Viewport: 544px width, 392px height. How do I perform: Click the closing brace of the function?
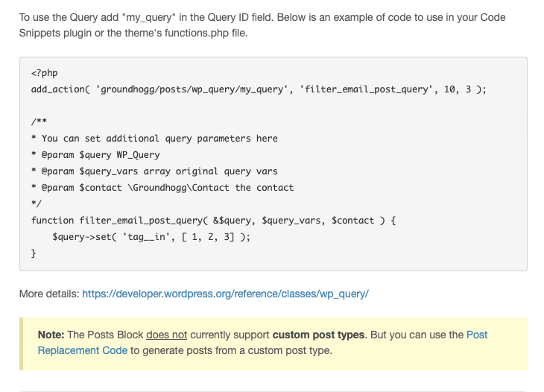pos(34,253)
